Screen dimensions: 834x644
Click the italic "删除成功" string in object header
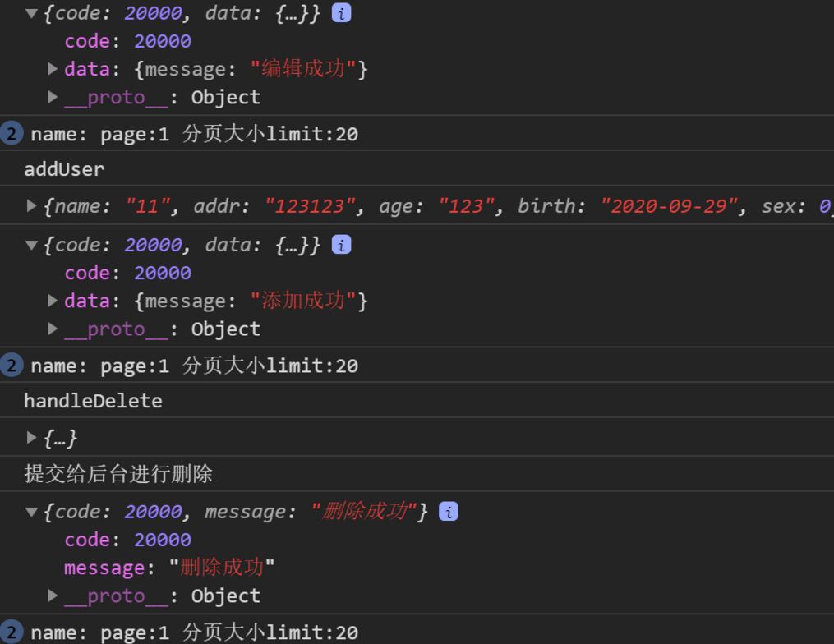(x=363, y=512)
